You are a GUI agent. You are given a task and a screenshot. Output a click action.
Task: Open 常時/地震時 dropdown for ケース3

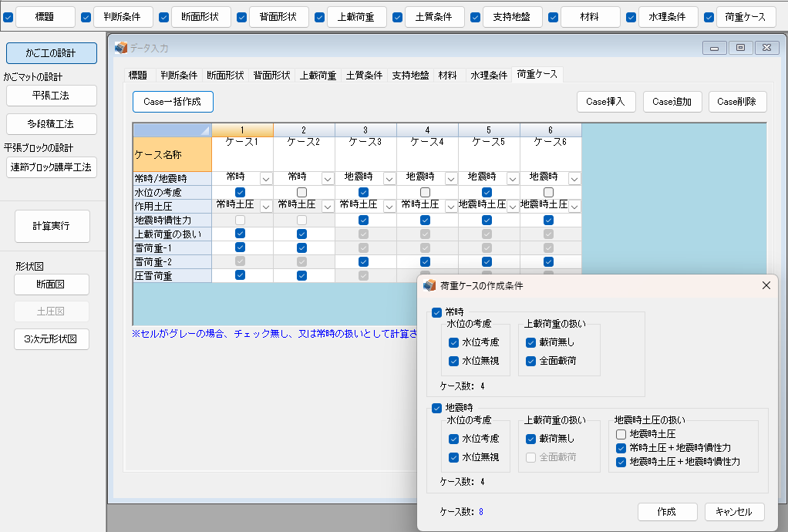[389, 179]
